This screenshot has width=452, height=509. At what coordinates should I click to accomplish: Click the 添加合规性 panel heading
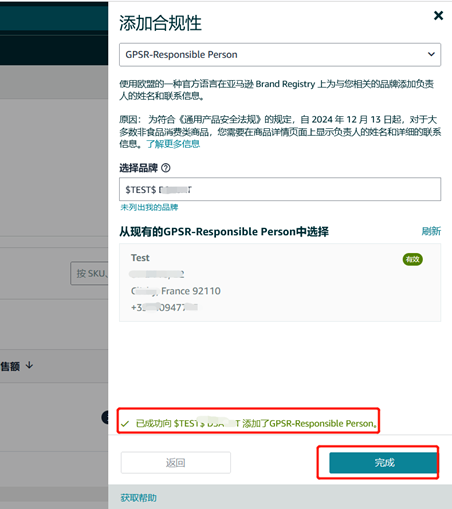pos(160,23)
